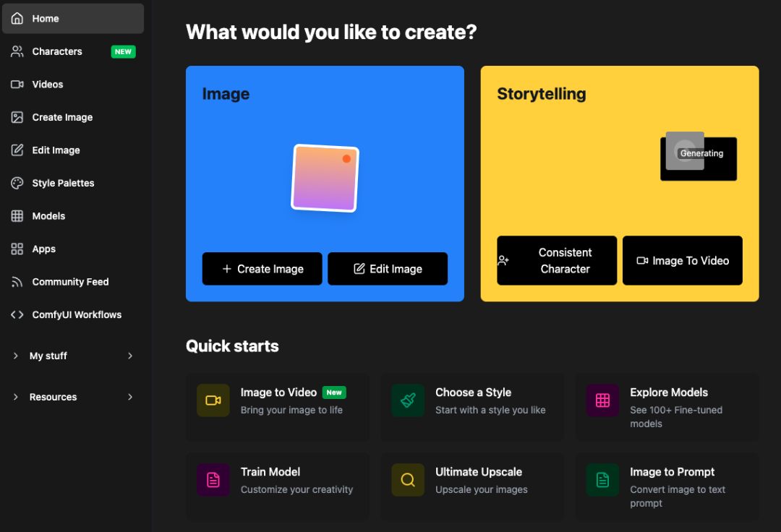
Task: Click the Ultimate Upscale magnifier icon
Action: click(x=408, y=480)
